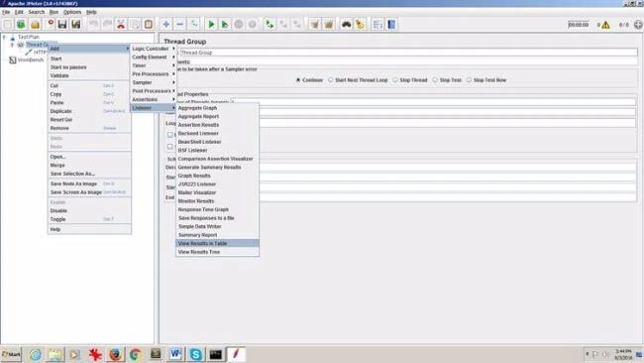
Task: Click the 00:00:00 elapsed timer display
Action: coord(579,25)
